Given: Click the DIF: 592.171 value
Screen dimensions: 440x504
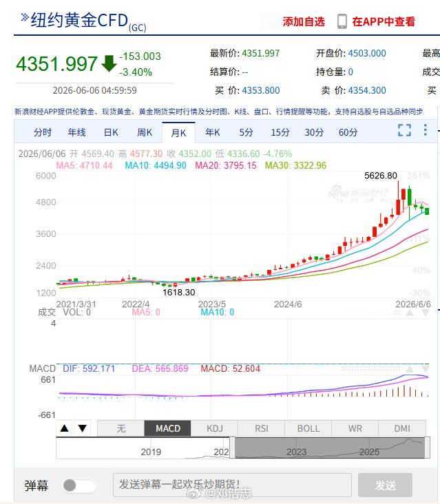Looking at the screenshot, I should pyautogui.click(x=89, y=368).
